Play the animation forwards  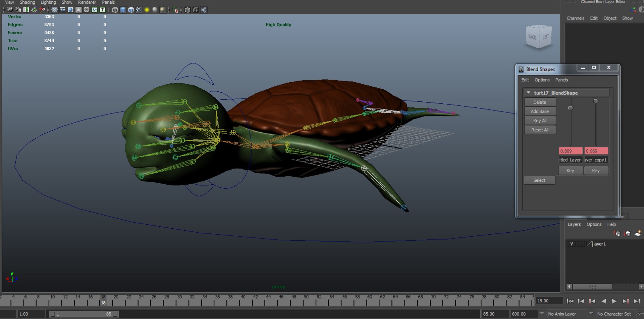(x=614, y=301)
